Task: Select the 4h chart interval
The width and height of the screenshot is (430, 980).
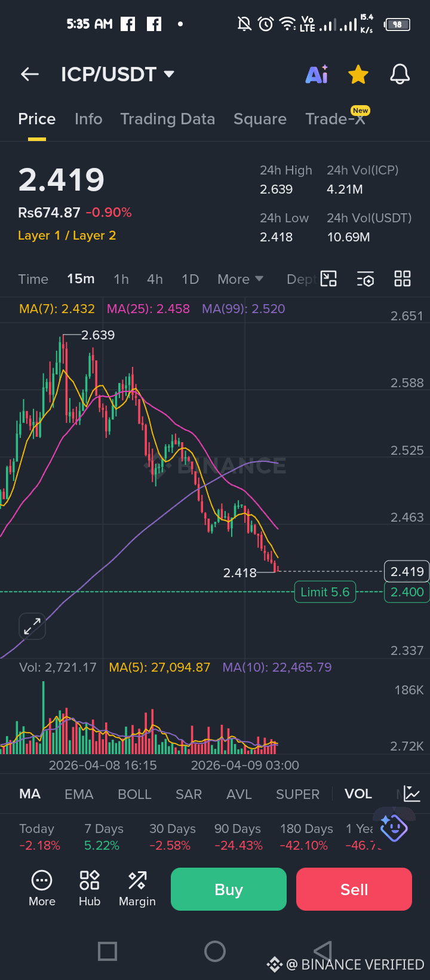Action: (155, 279)
